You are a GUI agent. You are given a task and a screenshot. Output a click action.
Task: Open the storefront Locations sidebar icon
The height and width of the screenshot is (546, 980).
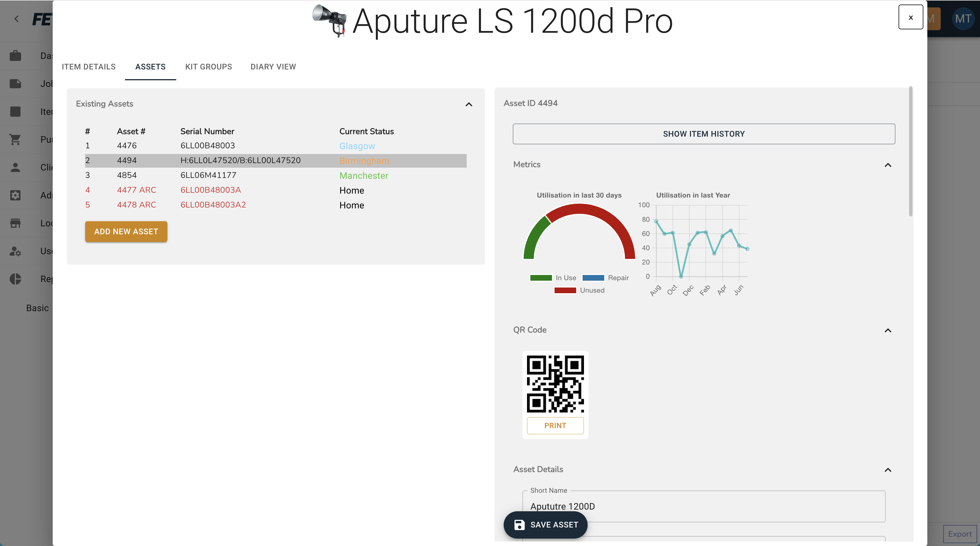[15, 223]
